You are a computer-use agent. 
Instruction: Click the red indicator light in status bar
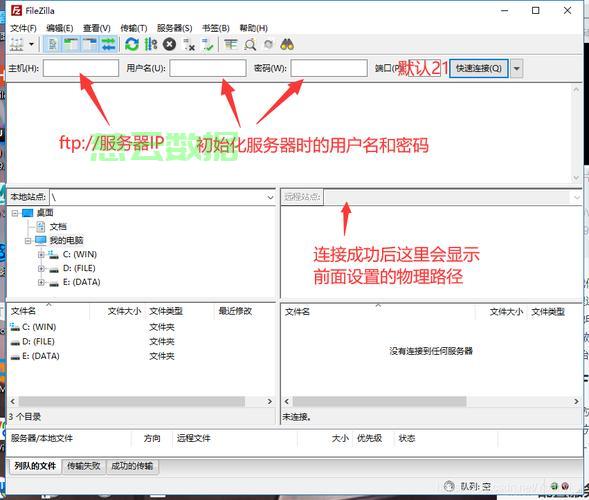point(565,486)
